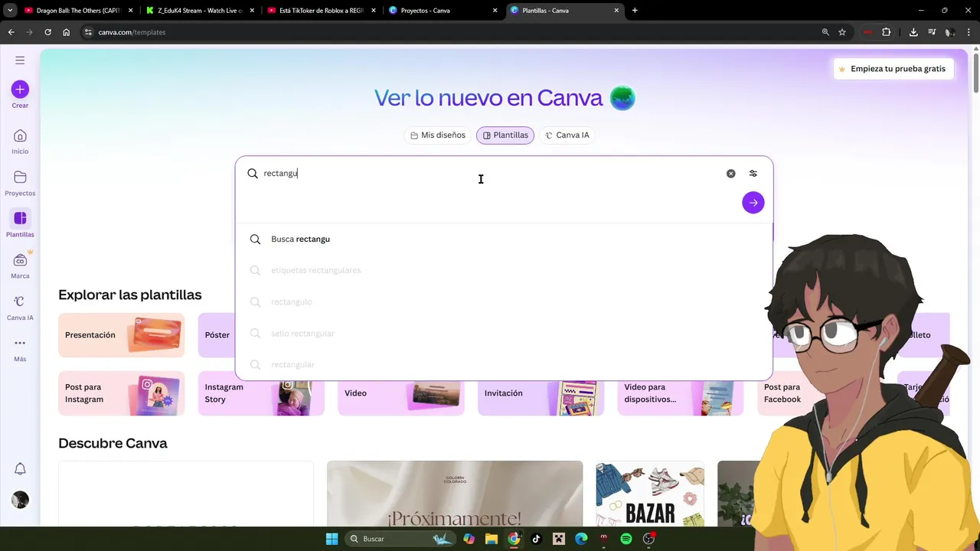Switch to Canva IA pill tab
Screen dimensions: 980x551
click(x=567, y=135)
